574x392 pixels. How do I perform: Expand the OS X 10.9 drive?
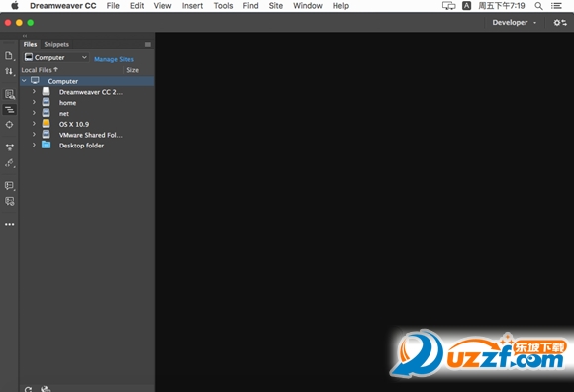tap(34, 124)
